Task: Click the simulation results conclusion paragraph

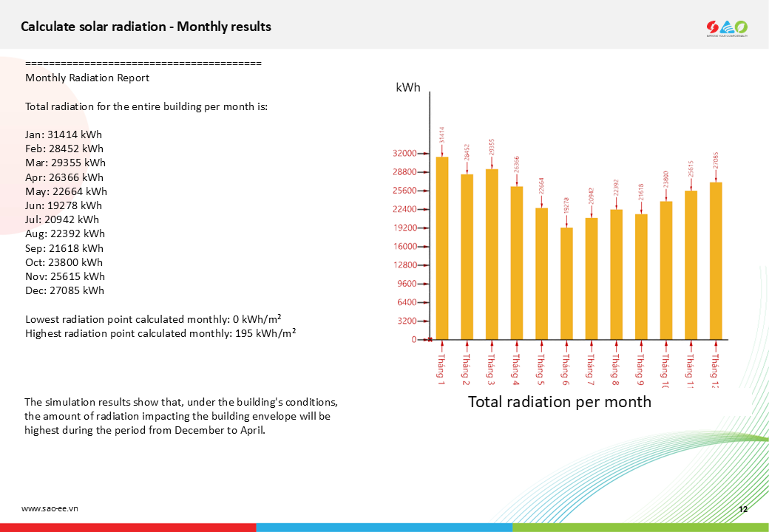Action: click(x=181, y=417)
